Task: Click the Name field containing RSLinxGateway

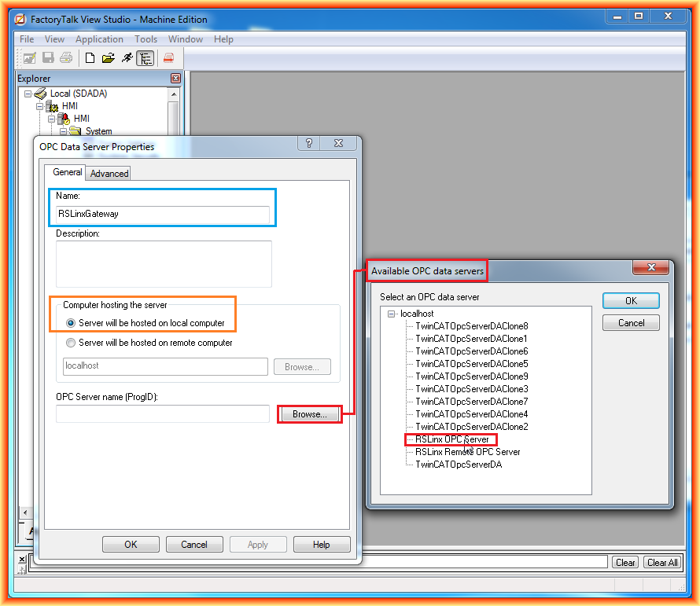Action: click(x=162, y=214)
